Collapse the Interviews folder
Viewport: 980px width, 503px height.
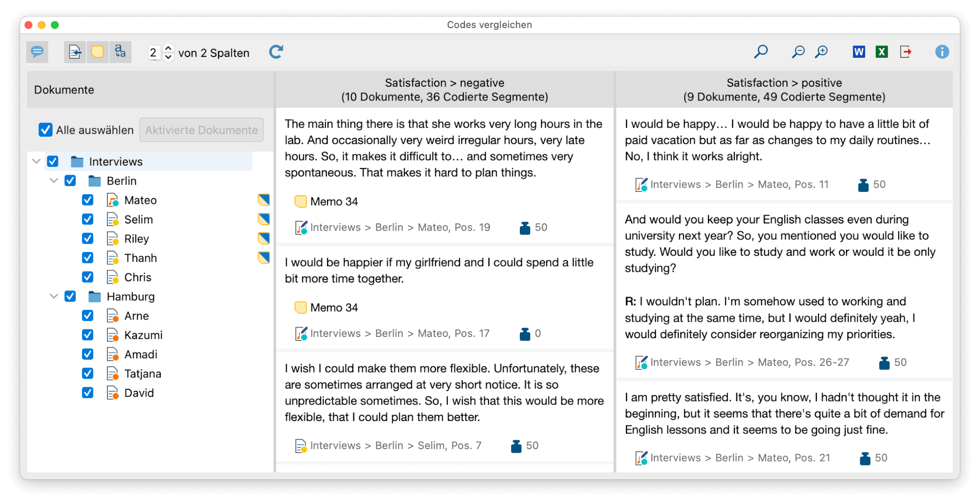pyautogui.click(x=37, y=161)
